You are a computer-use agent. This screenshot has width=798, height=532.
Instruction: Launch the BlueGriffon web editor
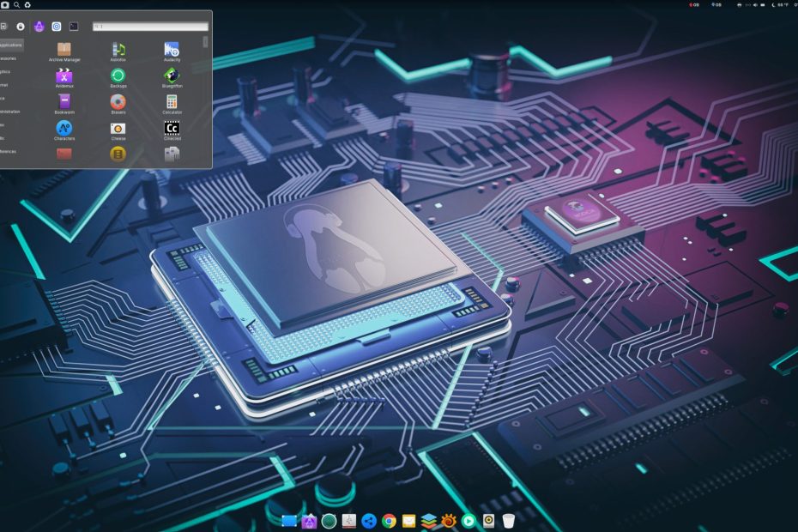coord(172,78)
